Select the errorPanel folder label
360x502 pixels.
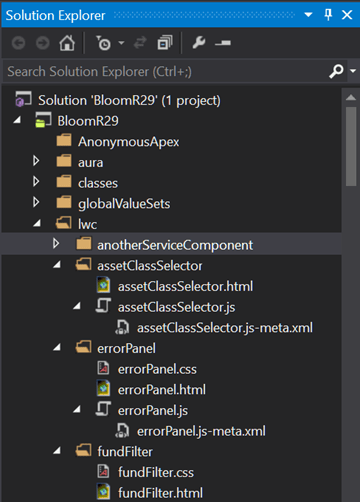click(x=126, y=348)
